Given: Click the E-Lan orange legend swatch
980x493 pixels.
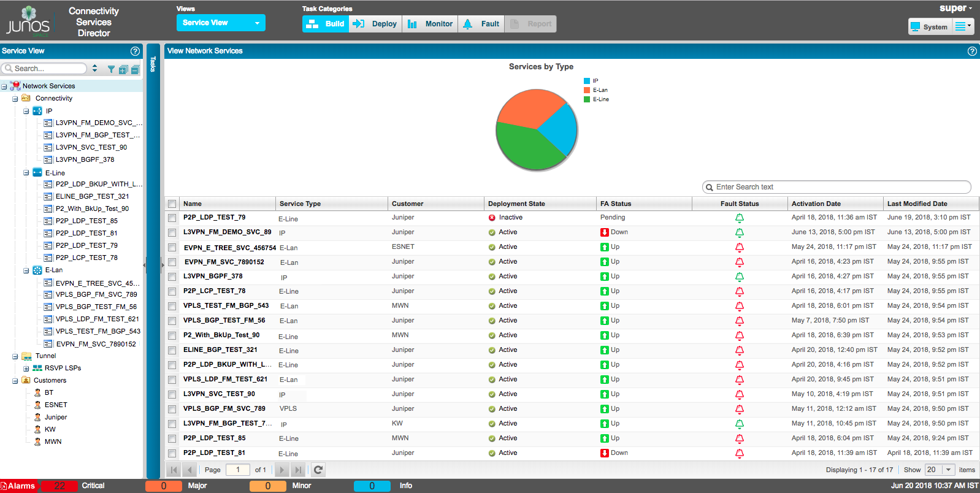Looking at the screenshot, I should pyautogui.click(x=587, y=90).
